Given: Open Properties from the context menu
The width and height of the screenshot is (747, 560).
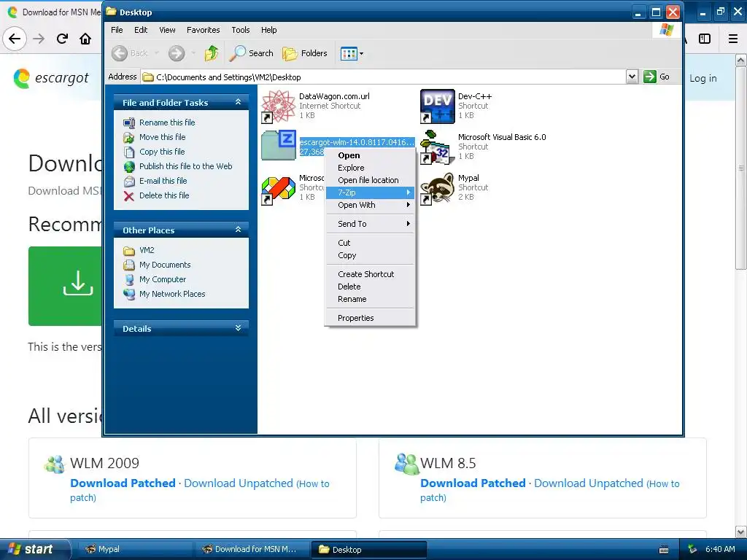Looking at the screenshot, I should click(x=370, y=318).
